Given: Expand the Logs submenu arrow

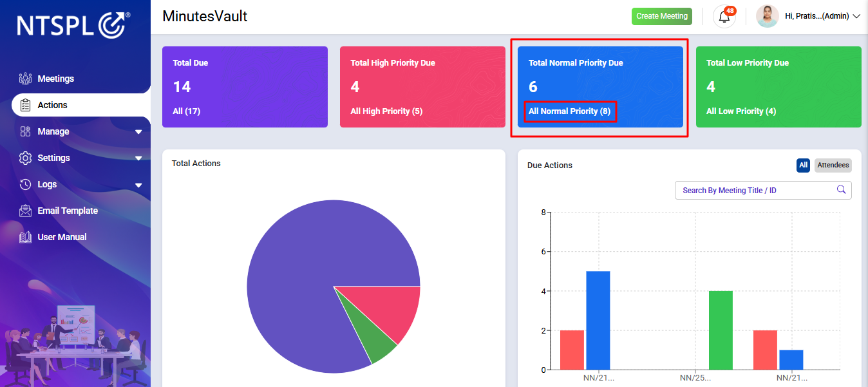Looking at the screenshot, I should click(138, 185).
